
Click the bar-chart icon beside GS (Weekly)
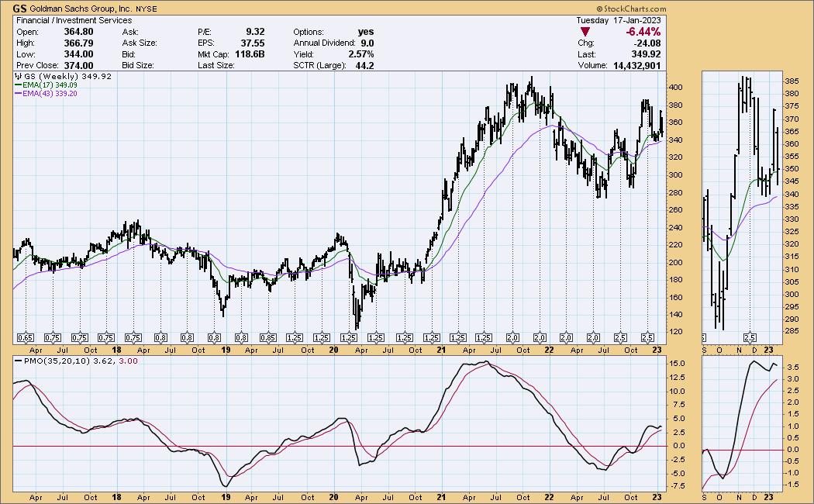[x=18, y=76]
